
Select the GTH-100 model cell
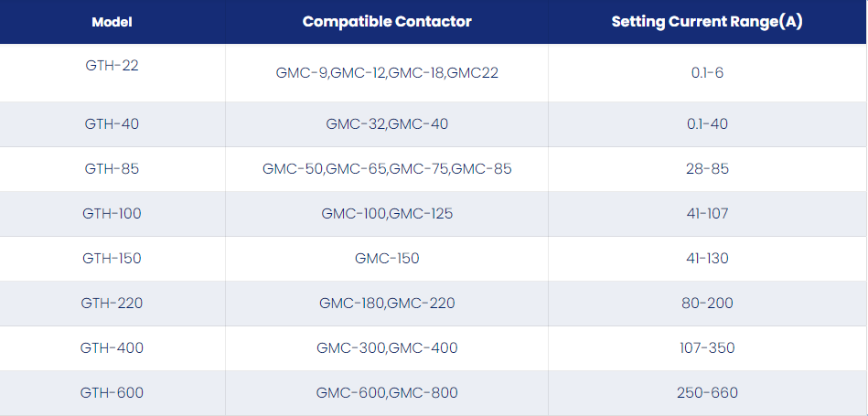[113, 214]
